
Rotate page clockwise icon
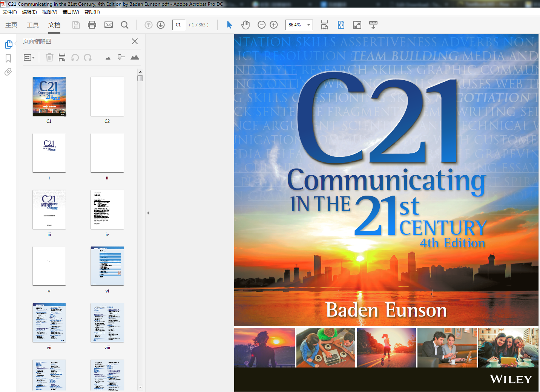pos(88,57)
